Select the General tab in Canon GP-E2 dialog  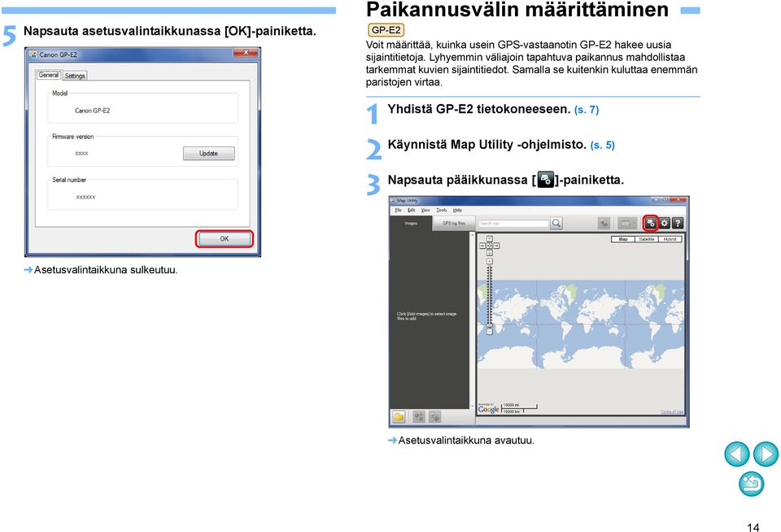[x=49, y=75]
